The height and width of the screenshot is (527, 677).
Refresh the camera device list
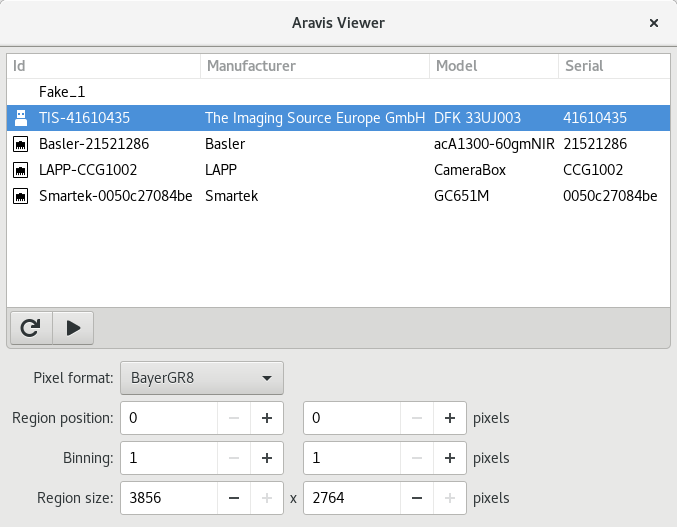click(31, 328)
